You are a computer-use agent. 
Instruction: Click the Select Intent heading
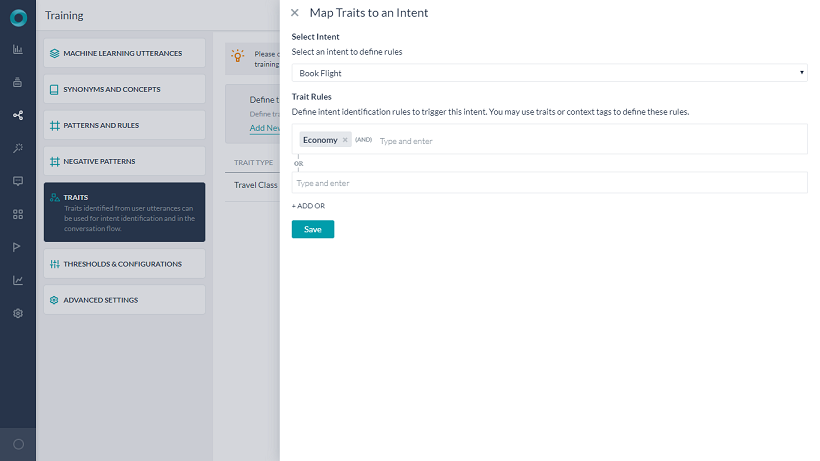coord(315,37)
